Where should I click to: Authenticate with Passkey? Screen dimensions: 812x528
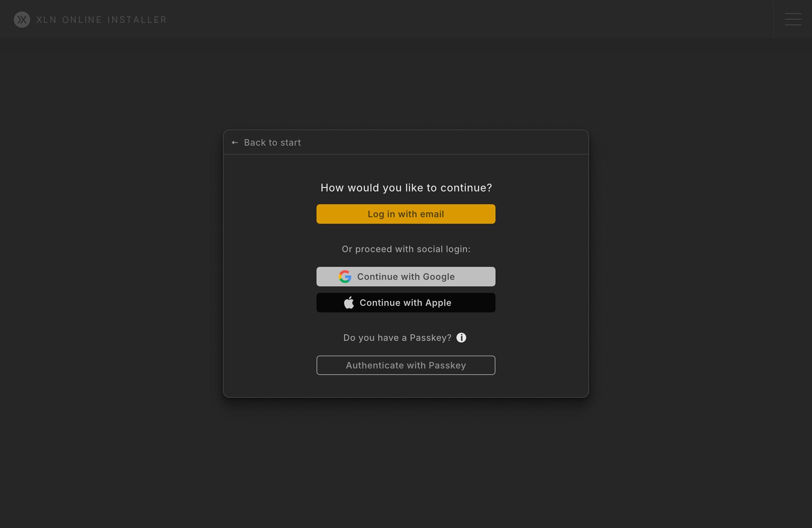pyautogui.click(x=406, y=365)
